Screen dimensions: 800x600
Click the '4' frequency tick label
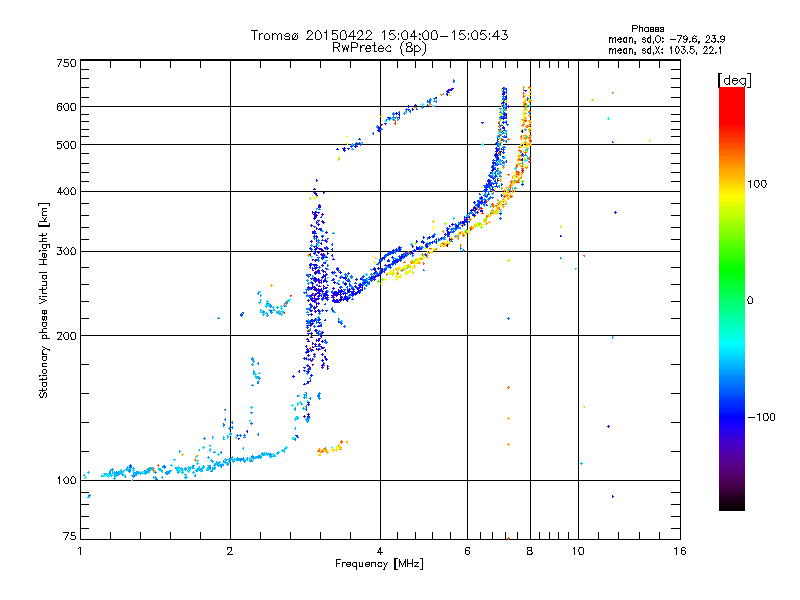(380, 551)
